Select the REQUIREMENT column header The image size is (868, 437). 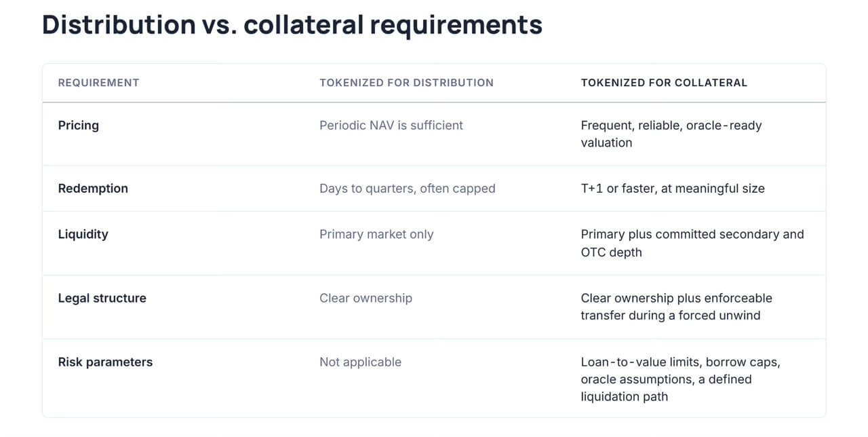[x=98, y=83]
